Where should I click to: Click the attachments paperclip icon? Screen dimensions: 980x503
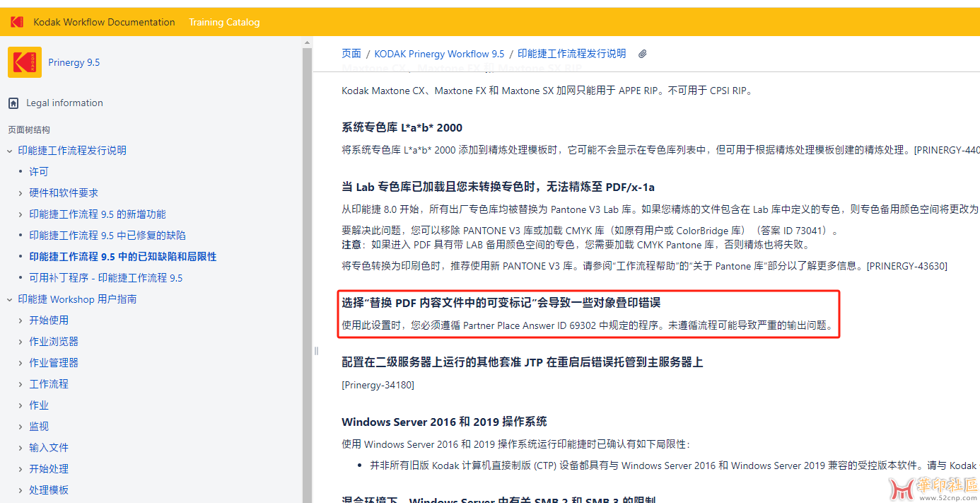(642, 54)
